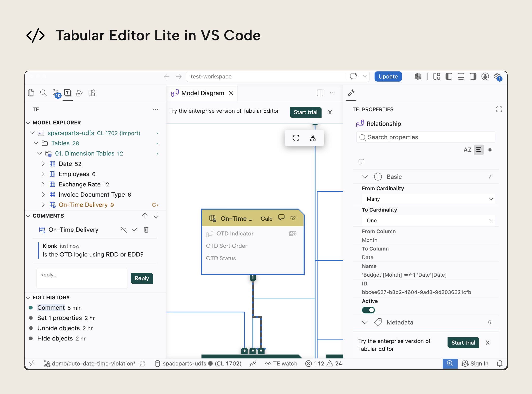Open the chat sparkle icon
The image size is (532, 394).
tap(354, 76)
